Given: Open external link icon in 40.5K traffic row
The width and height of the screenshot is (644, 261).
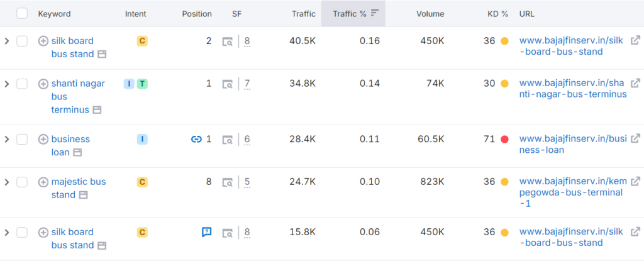Looking at the screenshot, I should [x=635, y=40].
